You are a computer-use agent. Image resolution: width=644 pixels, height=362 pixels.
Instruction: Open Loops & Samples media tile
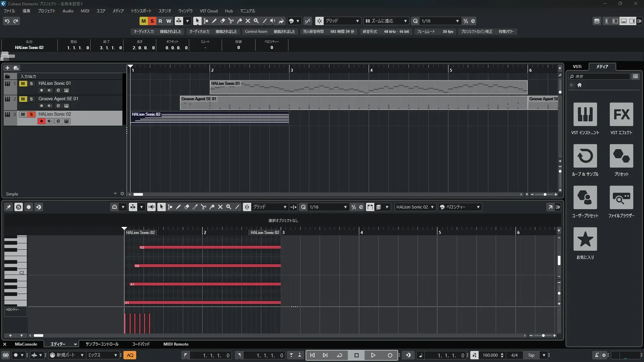click(x=585, y=156)
